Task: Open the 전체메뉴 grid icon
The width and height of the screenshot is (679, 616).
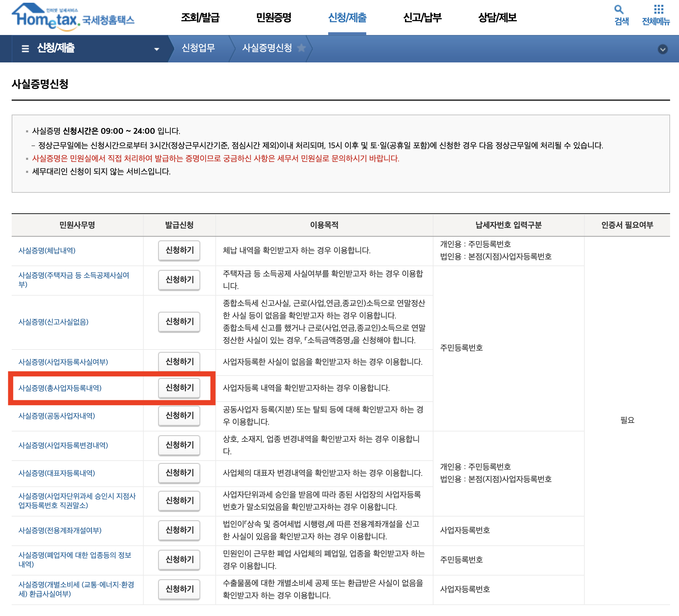Action: (x=658, y=10)
